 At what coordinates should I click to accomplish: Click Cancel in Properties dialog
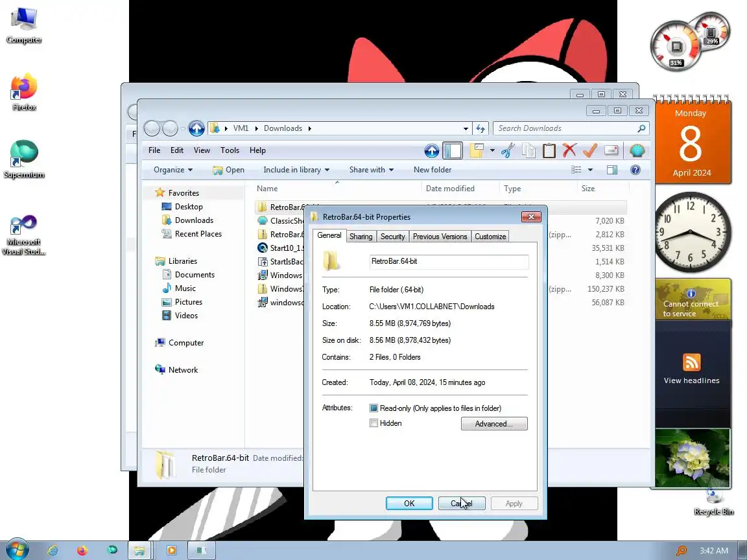462,504
